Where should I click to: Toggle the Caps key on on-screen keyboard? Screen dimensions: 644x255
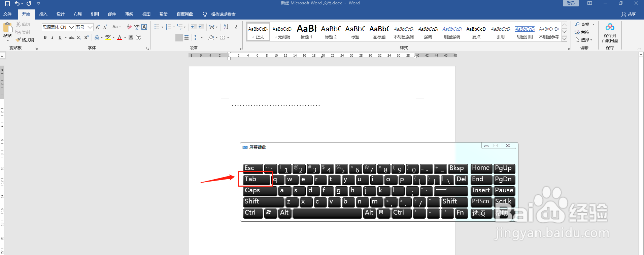[260, 191]
